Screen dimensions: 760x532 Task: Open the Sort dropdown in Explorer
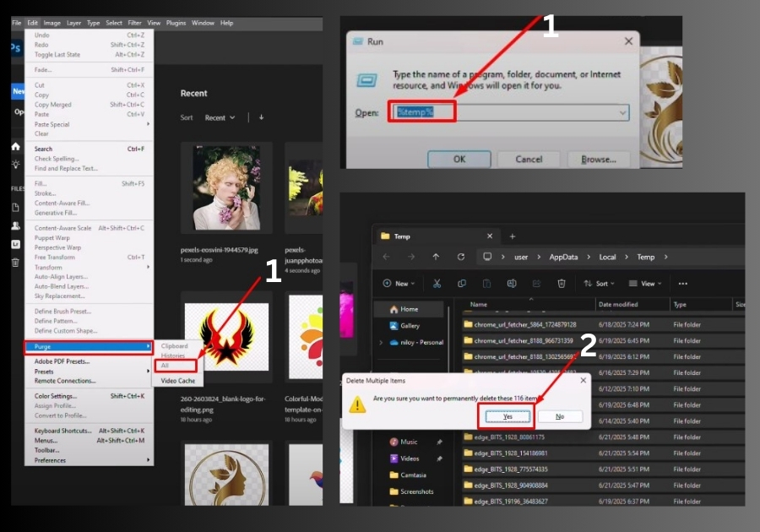point(599,284)
